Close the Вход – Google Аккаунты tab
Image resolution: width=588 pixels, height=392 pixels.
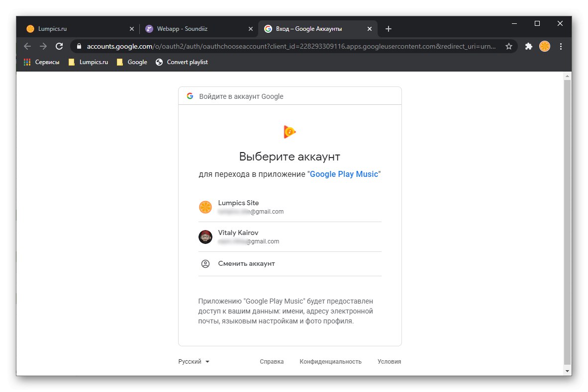(x=370, y=29)
